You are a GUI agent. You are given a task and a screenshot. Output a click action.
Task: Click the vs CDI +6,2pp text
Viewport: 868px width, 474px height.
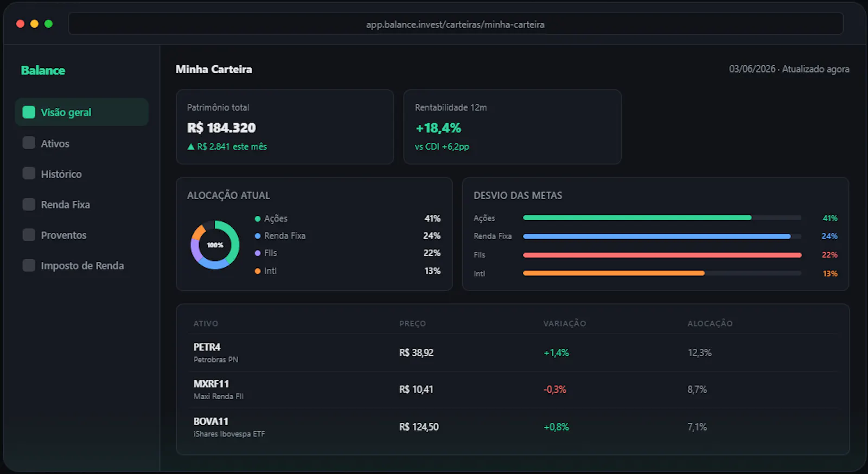(x=442, y=146)
